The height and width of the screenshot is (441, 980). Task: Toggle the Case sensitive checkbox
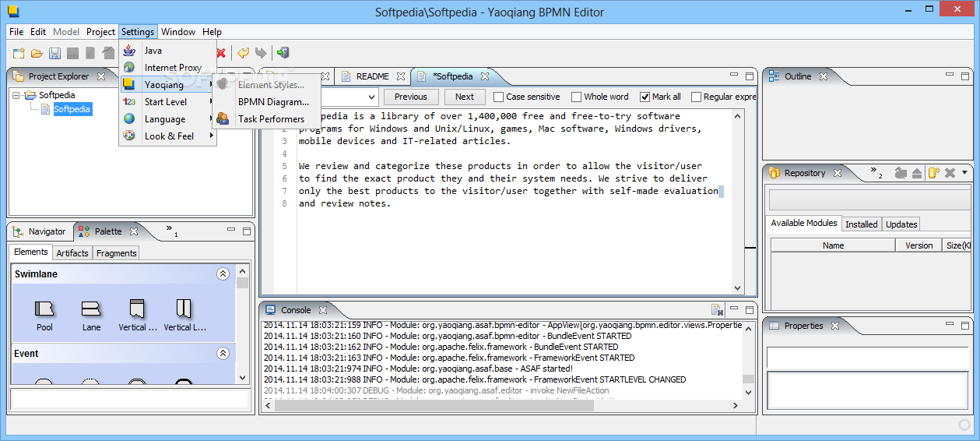[499, 97]
